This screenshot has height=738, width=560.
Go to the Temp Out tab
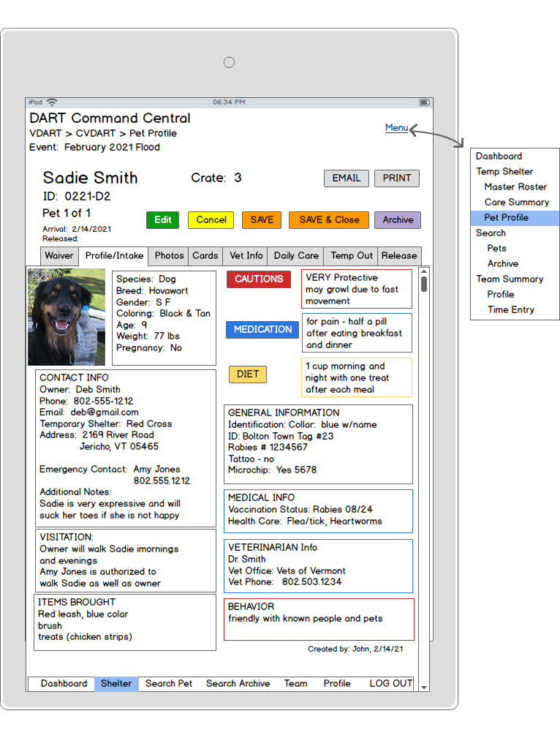pos(351,256)
